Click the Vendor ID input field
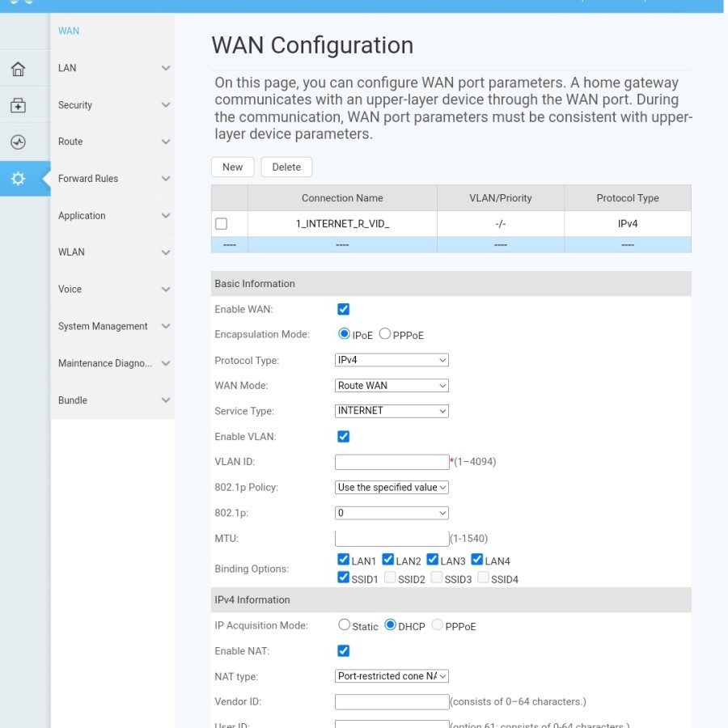728x728 pixels. [x=392, y=702]
